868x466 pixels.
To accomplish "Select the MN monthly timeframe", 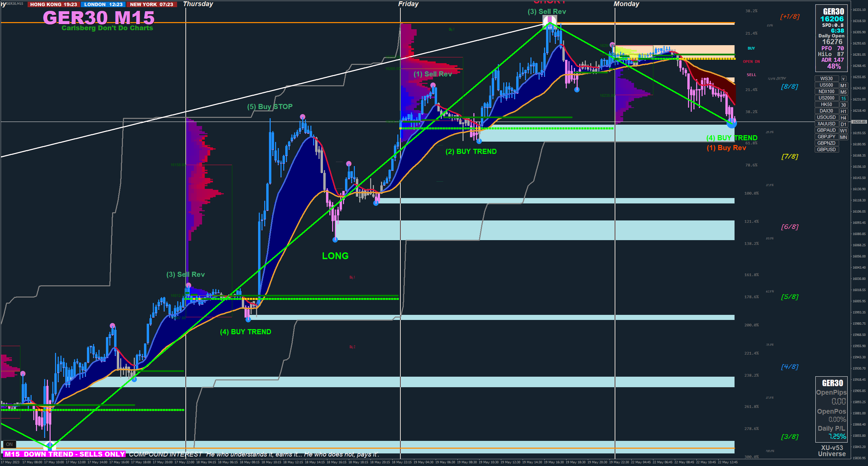I will [844, 137].
